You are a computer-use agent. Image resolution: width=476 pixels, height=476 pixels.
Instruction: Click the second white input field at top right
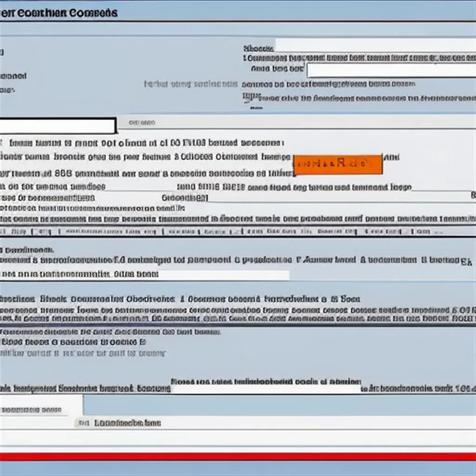click(x=390, y=70)
